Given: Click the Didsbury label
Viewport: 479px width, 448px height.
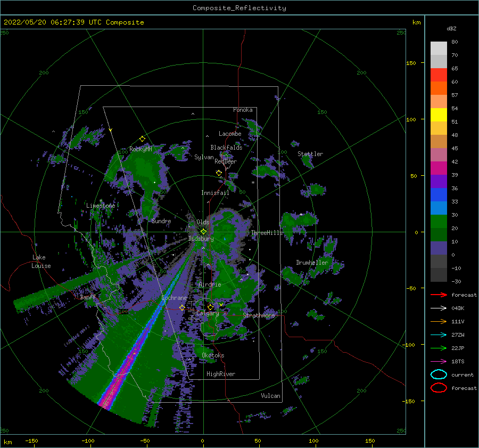Looking at the screenshot, I should (201, 239).
